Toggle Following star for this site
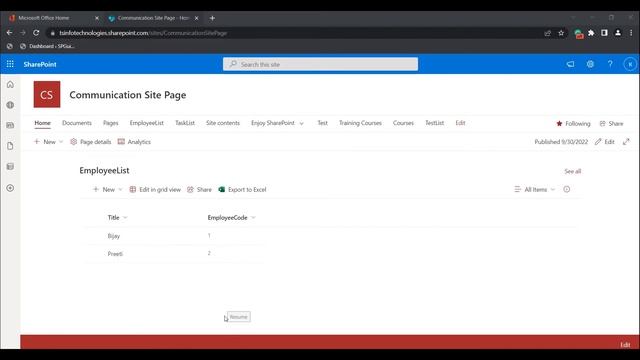Viewport: 640px width, 360px height. tap(573, 123)
